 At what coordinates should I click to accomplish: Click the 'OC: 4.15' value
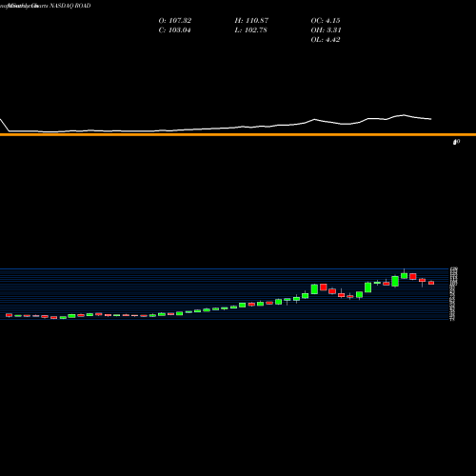point(326,21)
